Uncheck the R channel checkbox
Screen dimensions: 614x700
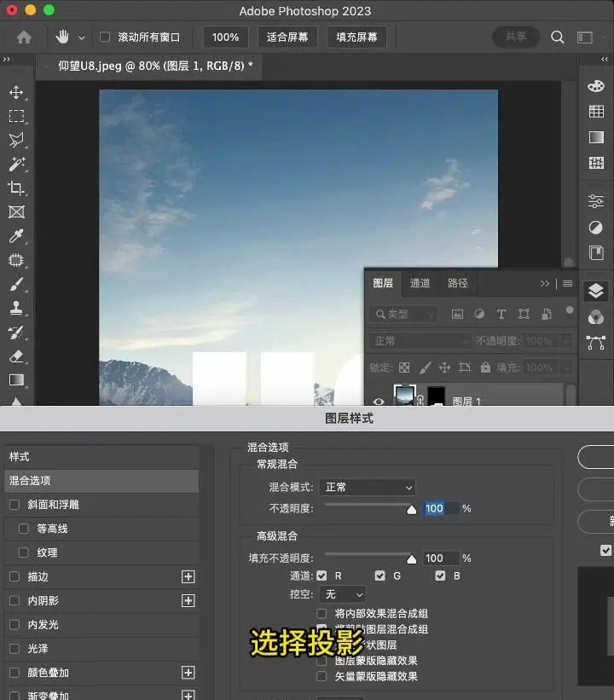pos(321,576)
